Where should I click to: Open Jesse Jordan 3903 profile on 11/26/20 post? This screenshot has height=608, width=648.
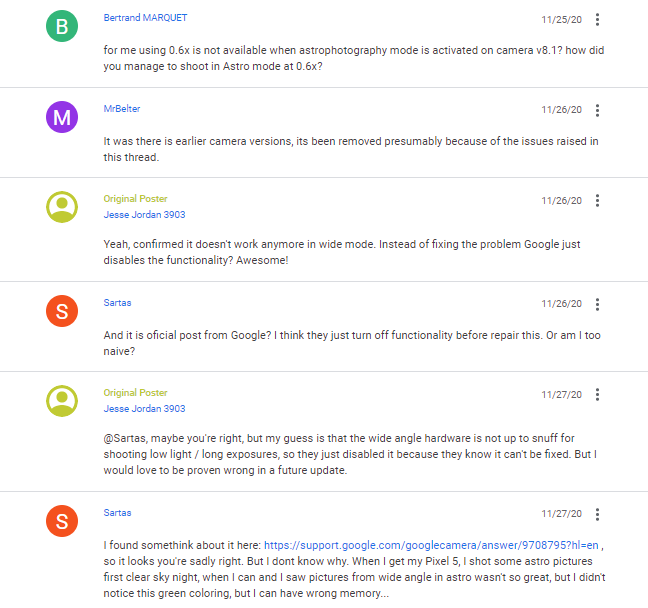(144, 215)
